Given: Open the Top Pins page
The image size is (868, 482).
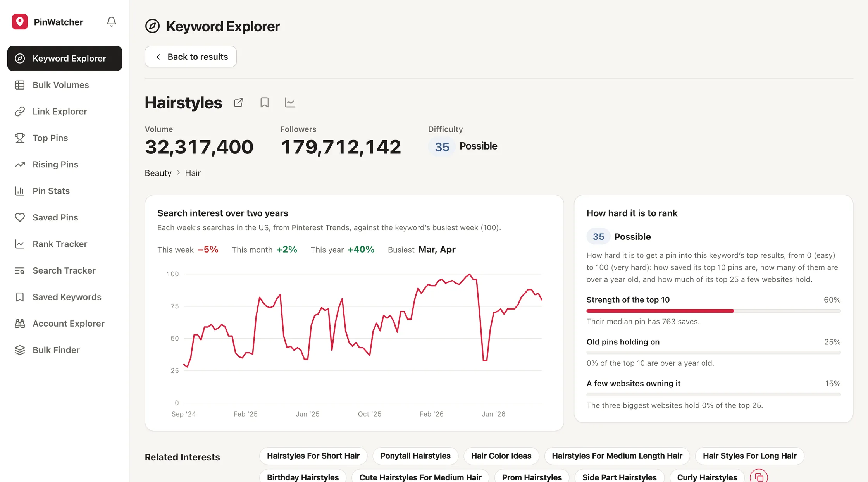Looking at the screenshot, I should (65, 138).
